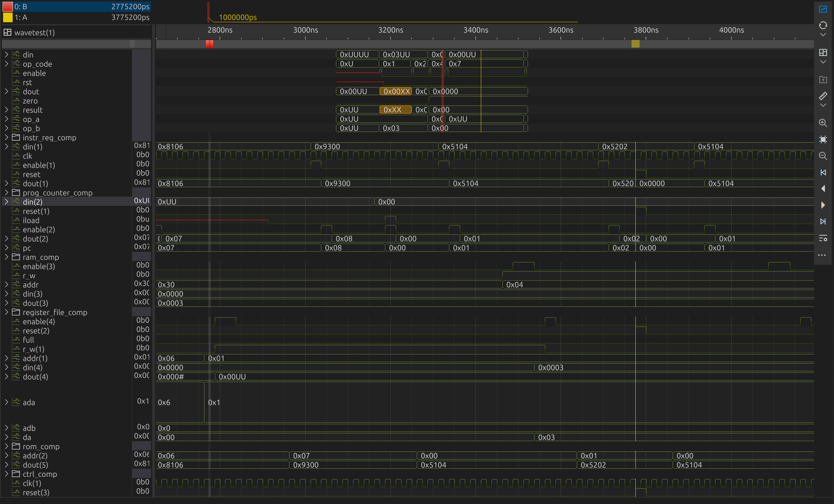Zoom out of the waveform
The height and width of the screenshot is (504, 834).
(823, 156)
